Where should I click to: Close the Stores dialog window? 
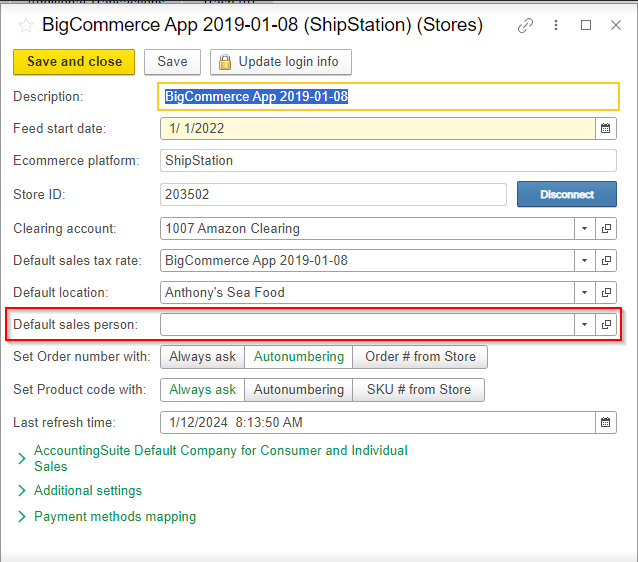[616, 25]
